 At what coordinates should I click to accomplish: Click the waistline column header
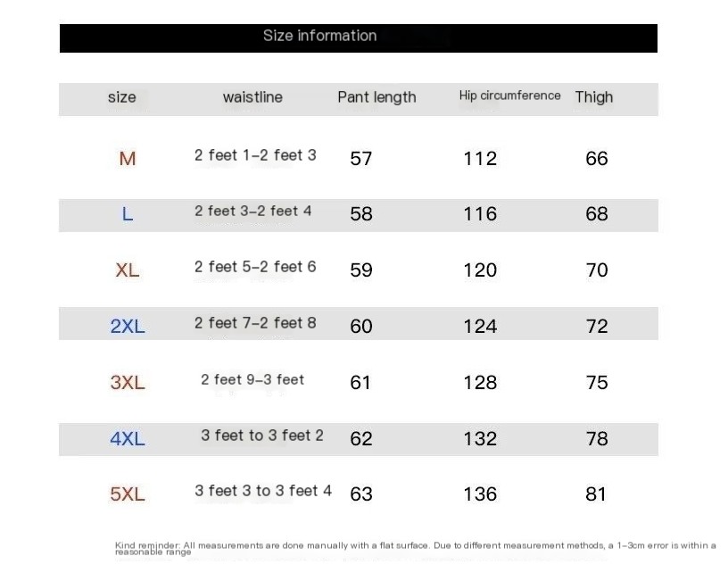pyautogui.click(x=252, y=97)
